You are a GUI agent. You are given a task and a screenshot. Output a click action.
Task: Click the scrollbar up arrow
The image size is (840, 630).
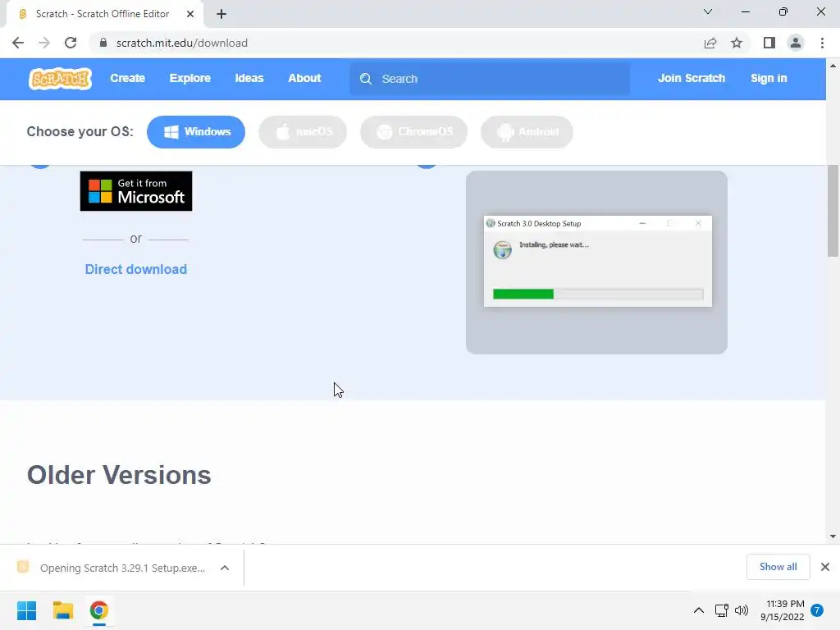[833, 66]
